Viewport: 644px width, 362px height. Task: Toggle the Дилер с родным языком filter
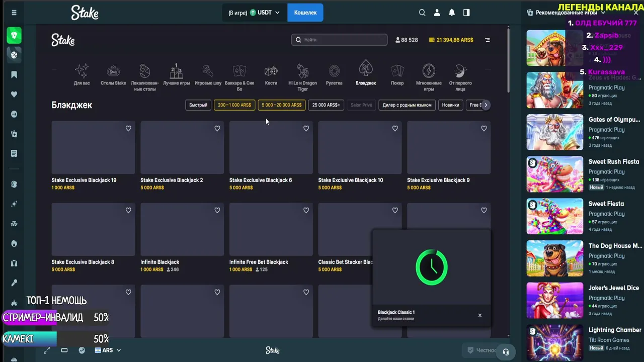pos(407,105)
